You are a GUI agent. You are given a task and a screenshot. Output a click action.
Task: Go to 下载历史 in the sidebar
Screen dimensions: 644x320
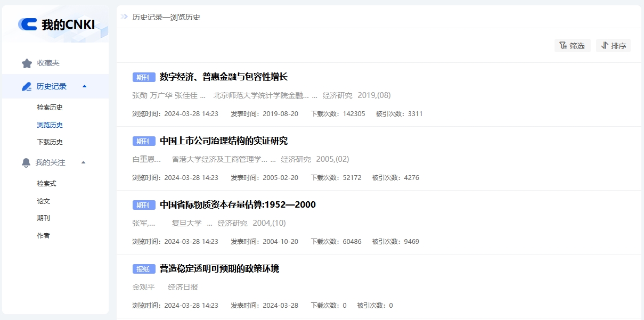(x=50, y=142)
